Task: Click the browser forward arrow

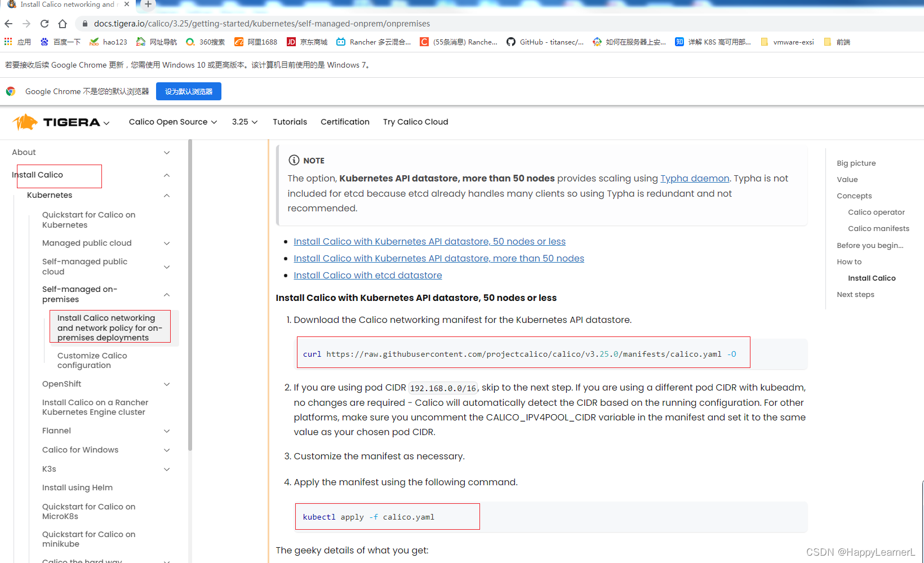Action: point(26,24)
